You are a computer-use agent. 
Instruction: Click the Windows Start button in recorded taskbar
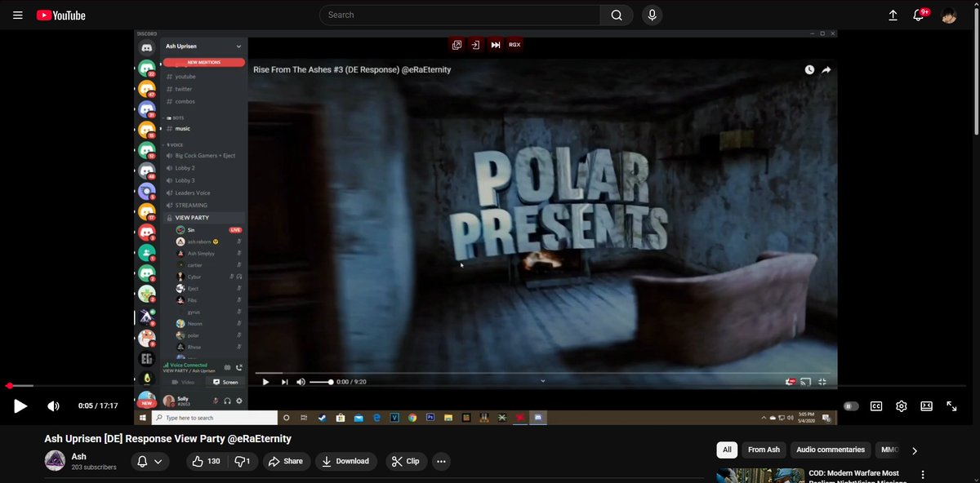(x=143, y=417)
